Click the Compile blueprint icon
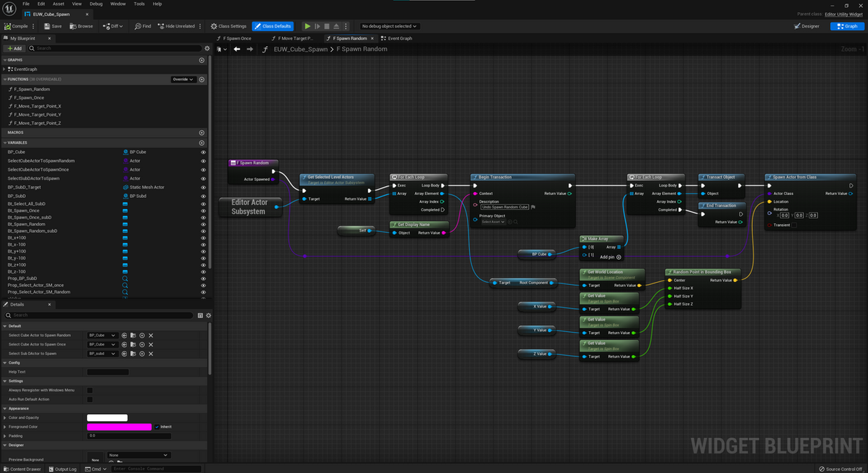Viewport: 868px width, 473px height. pyautogui.click(x=7, y=26)
